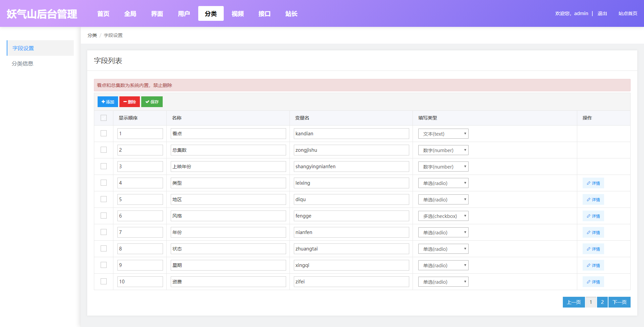Open the type dropdown for nianfen
This screenshot has width=644, height=327.
click(443, 232)
